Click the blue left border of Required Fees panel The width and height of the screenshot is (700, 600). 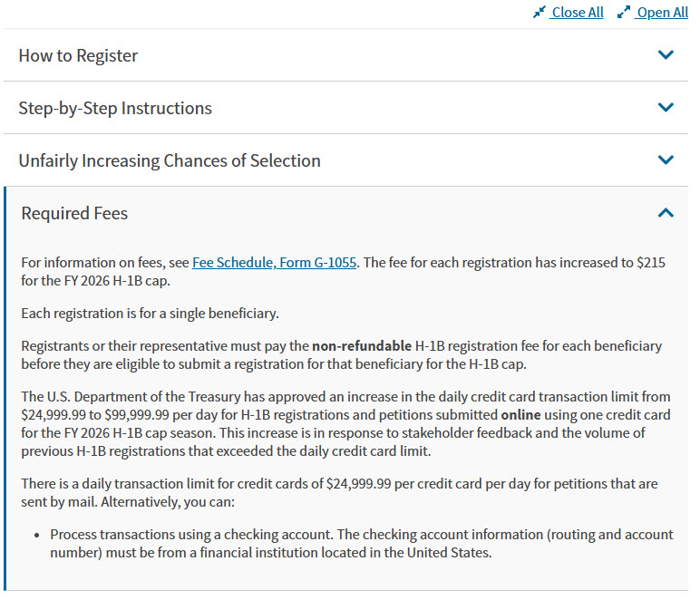click(x=5, y=389)
